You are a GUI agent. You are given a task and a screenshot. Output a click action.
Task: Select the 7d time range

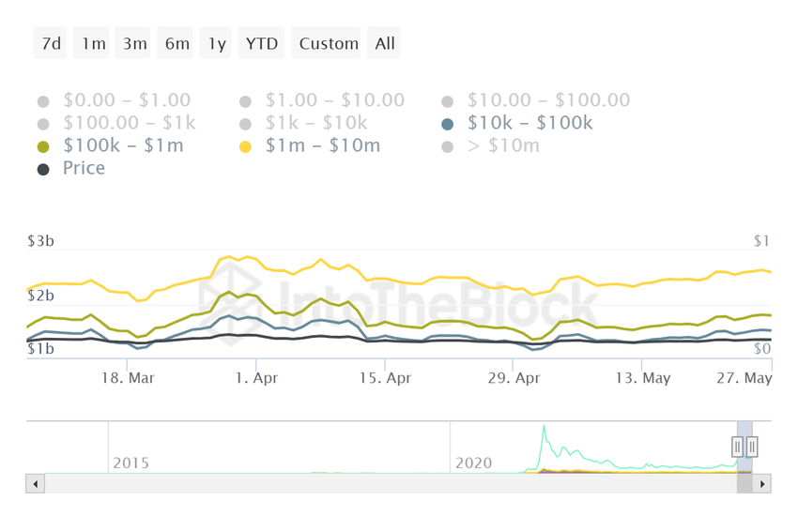[x=52, y=44]
